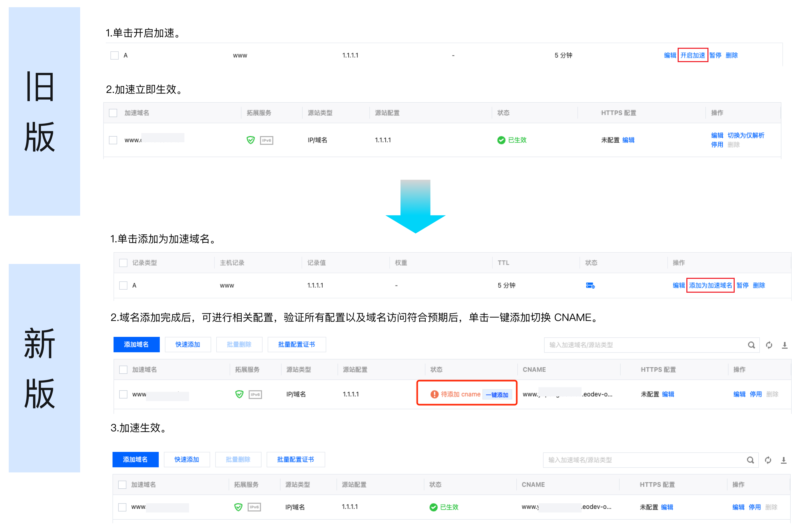Click 快速添加 button in the bottom toolbar
The width and height of the screenshot is (803, 532).
[x=187, y=459]
